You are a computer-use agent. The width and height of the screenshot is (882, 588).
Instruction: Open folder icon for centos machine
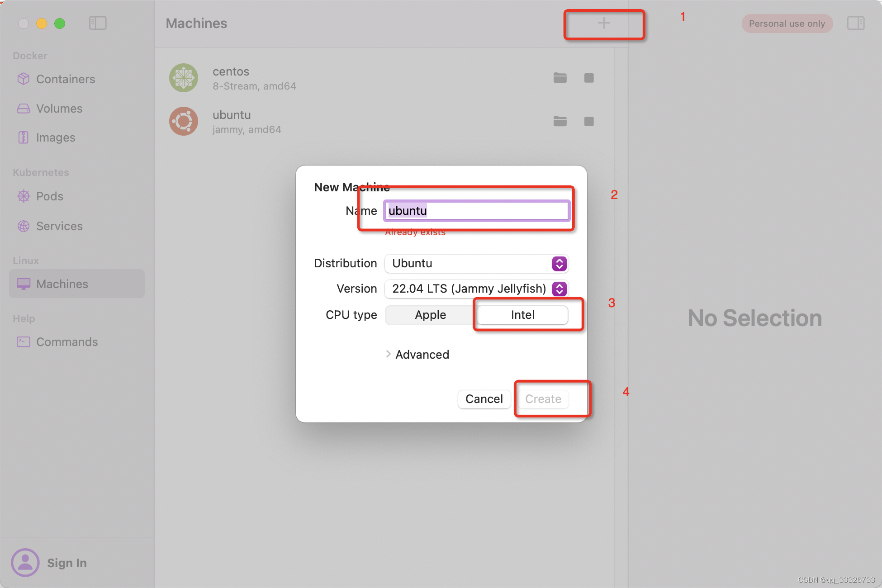pyautogui.click(x=560, y=78)
